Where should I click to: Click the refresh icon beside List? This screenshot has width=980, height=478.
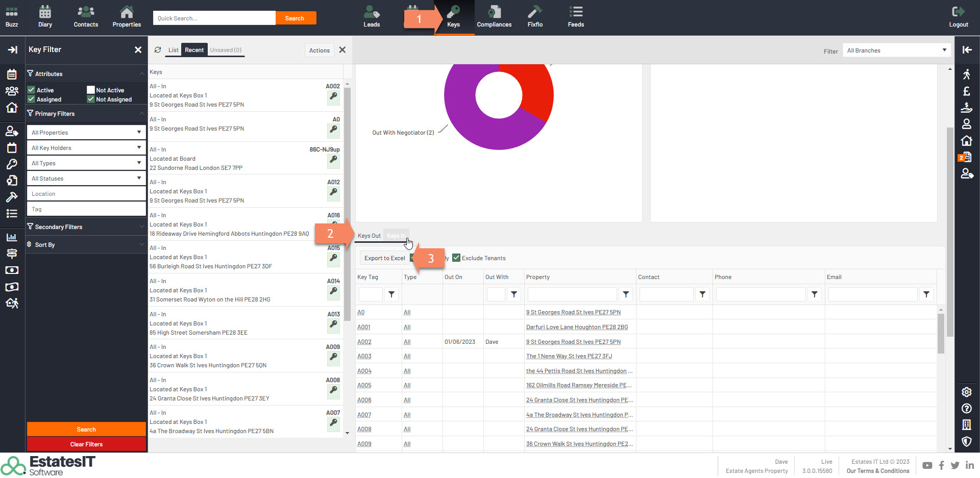coord(158,50)
